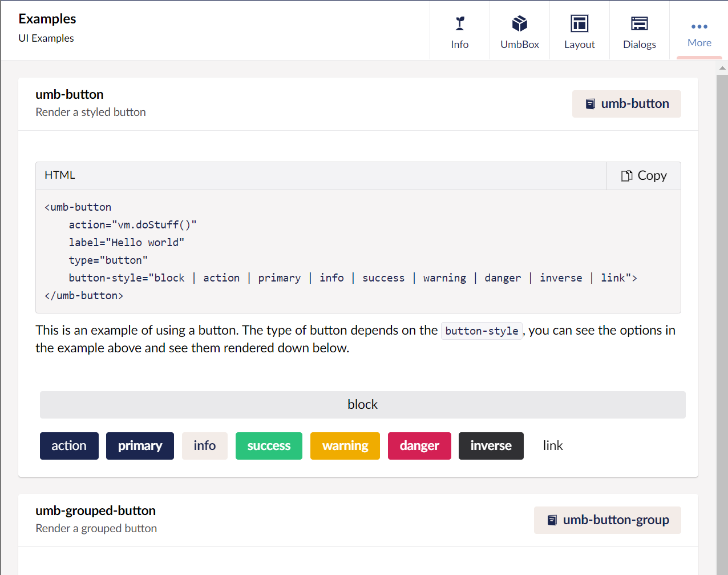Click the action="vm.doStuff()" code line
The image size is (728, 575).
[132, 225]
